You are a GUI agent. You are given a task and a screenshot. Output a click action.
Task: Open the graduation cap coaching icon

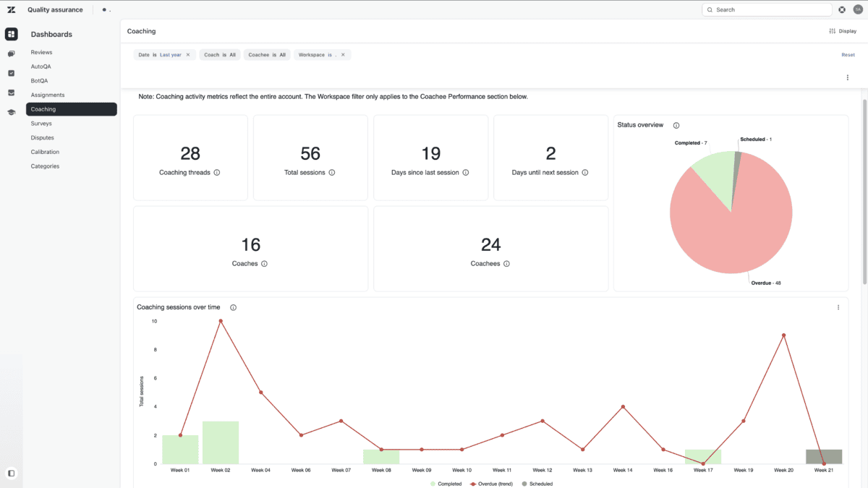point(11,112)
